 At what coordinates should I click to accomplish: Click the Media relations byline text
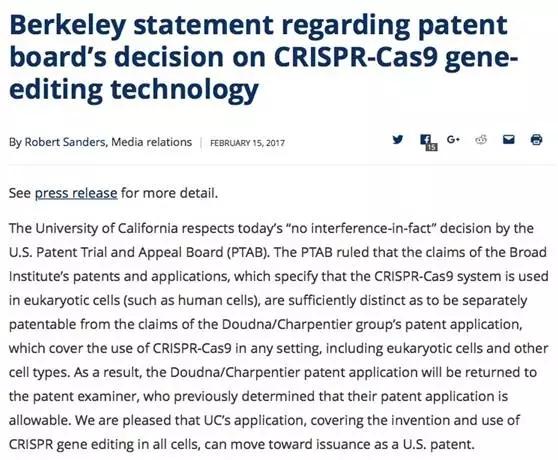(152, 142)
